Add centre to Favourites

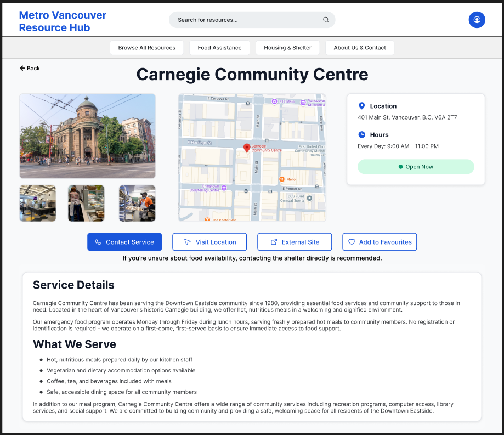pyautogui.click(x=380, y=242)
